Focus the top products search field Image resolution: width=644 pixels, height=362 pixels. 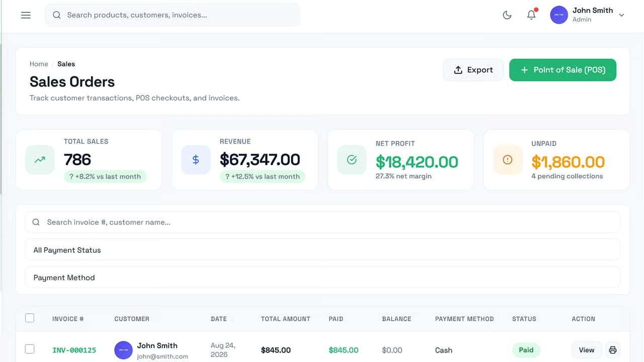[173, 15]
